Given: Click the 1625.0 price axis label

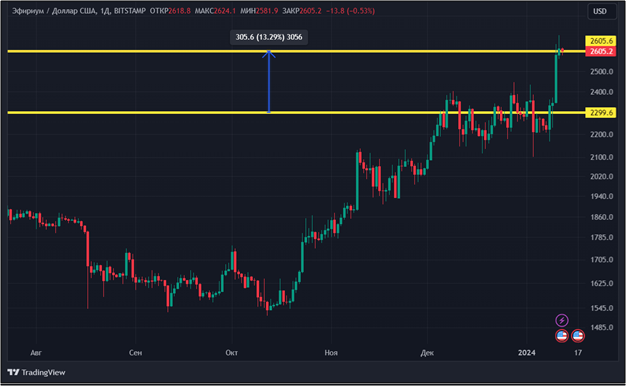Looking at the screenshot, I should [601, 283].
